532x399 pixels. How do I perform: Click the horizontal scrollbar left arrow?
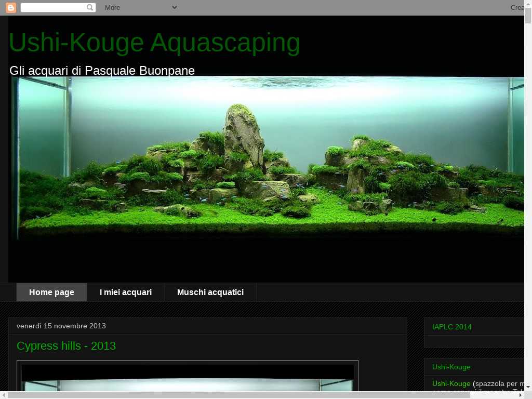[4, 395]
